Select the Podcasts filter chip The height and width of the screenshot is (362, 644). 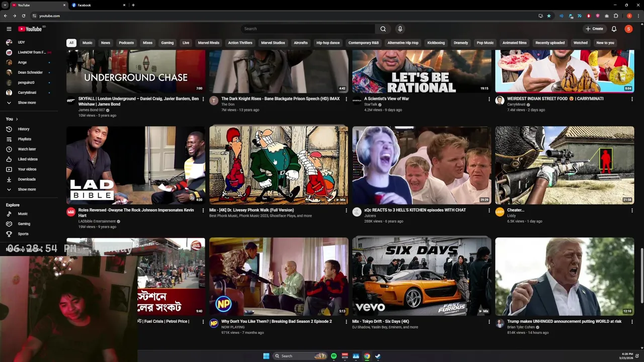pos(126,43)
